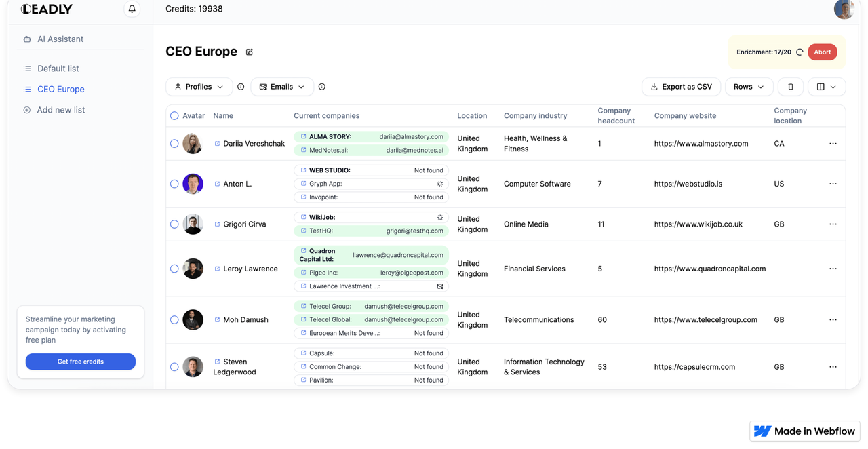
Task: Click Anton L.'s avatar photo
Action: (x=193, y=184)
